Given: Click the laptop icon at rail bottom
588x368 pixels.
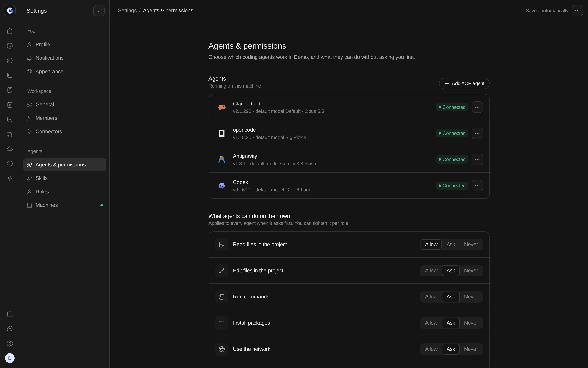Looking at the screenshot, I should pyautogui.click(x=10, y=314).
